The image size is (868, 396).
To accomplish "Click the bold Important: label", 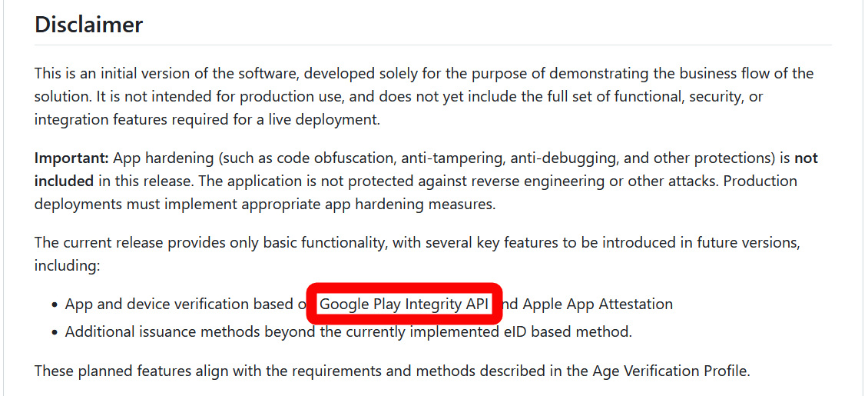I will 71,158.
